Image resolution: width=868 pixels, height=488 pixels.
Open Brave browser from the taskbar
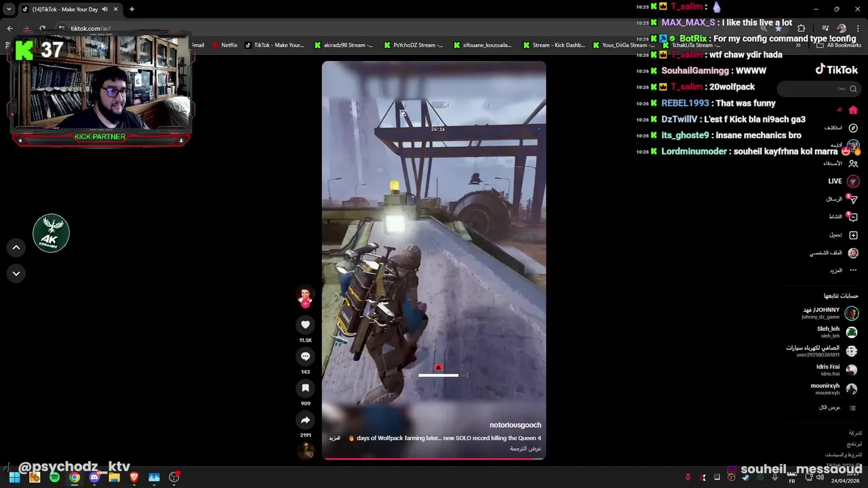(134, 477)
